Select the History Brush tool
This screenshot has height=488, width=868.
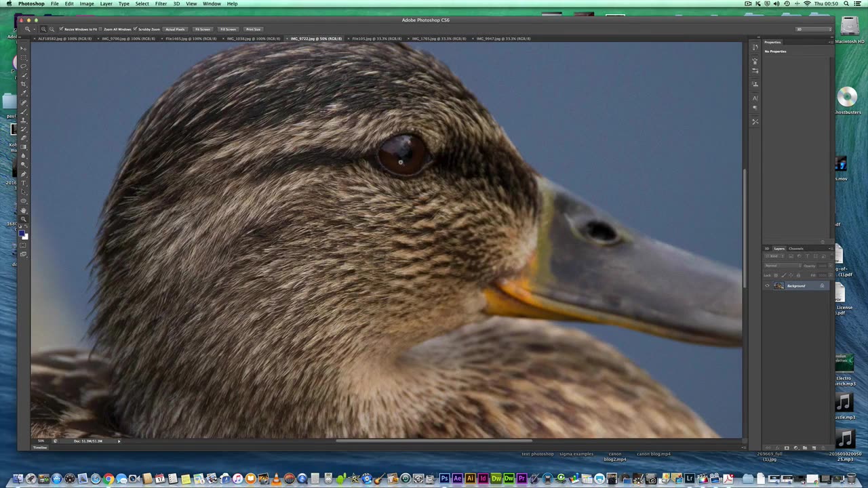coord(23,129)
